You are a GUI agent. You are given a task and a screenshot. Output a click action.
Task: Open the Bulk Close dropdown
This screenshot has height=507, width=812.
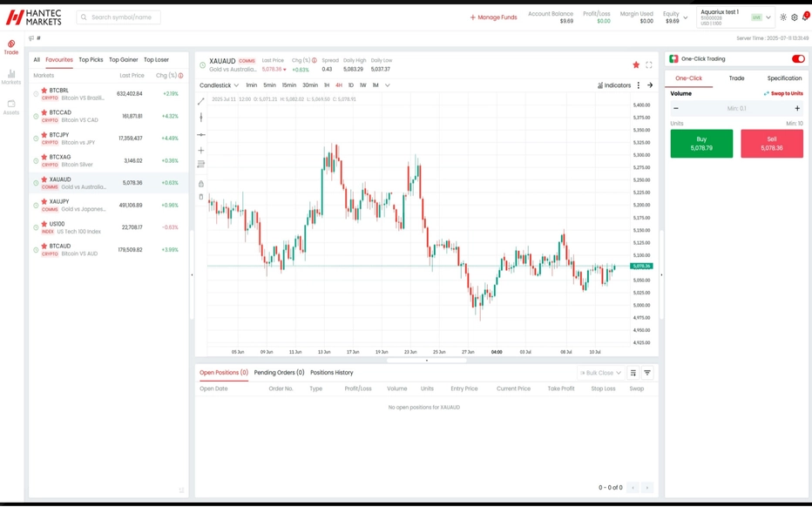599,373
